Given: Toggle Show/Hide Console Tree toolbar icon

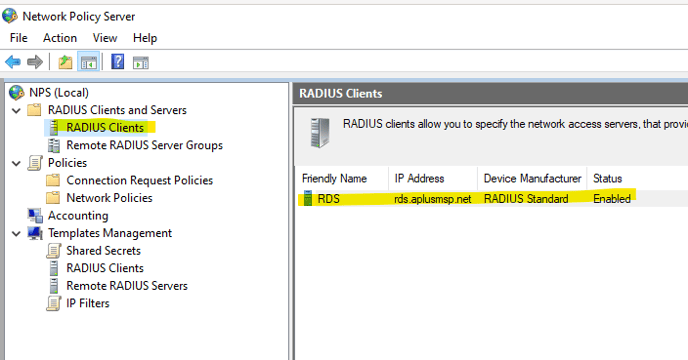Looking at the screenshot, I should [x=89, y=62].
